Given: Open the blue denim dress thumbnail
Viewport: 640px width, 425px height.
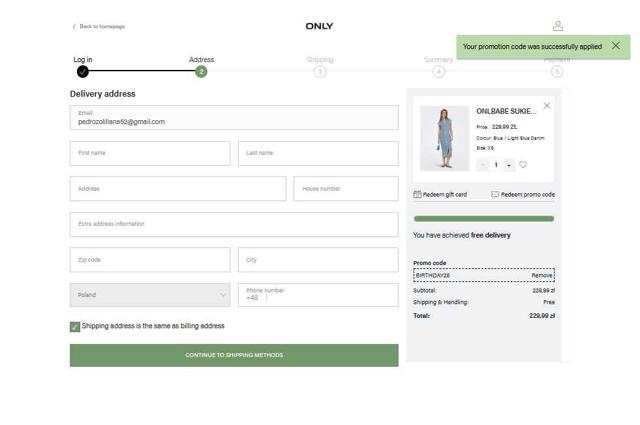Looking at the screenshot, I should [444, 138].
